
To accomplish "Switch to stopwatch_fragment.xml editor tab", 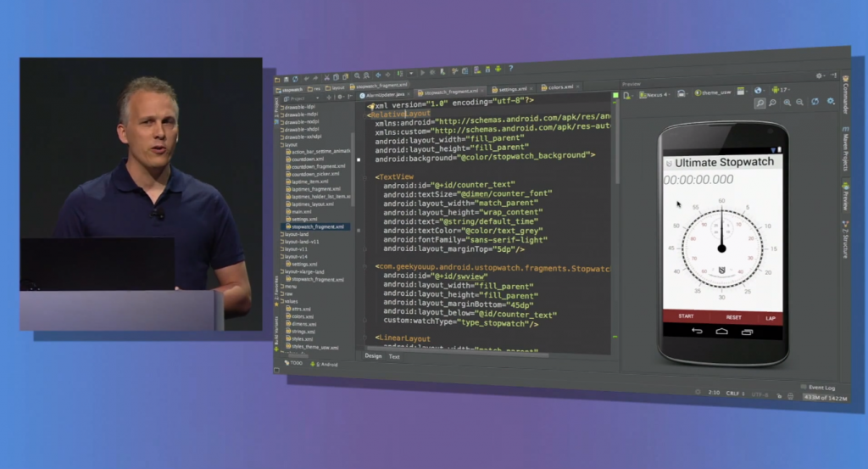I will [x=450, y=92].
